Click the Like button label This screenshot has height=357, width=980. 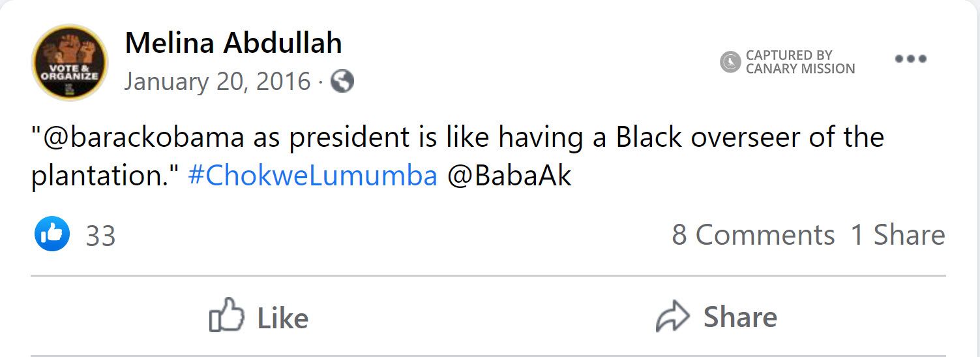point(282,318)
